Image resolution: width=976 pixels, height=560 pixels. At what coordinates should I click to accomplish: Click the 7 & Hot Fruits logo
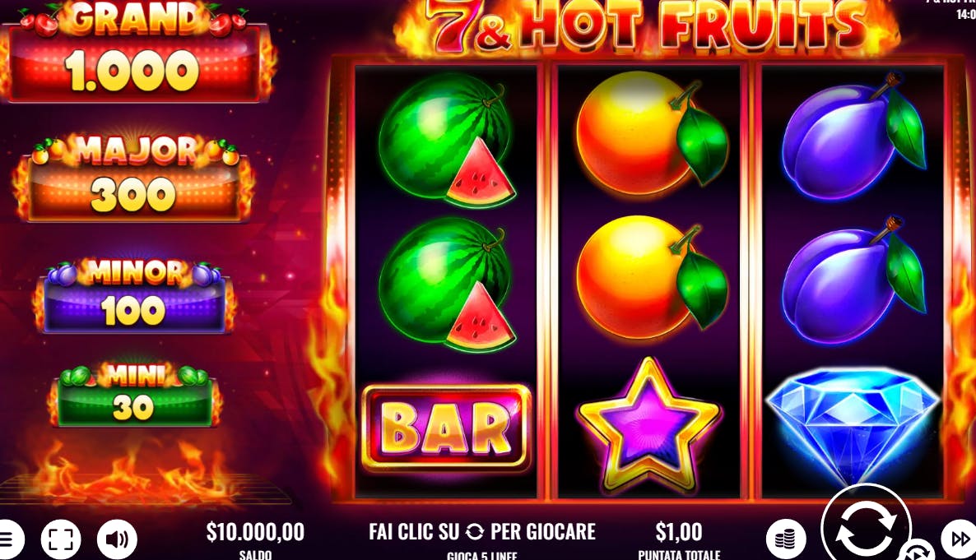[648, 26]
